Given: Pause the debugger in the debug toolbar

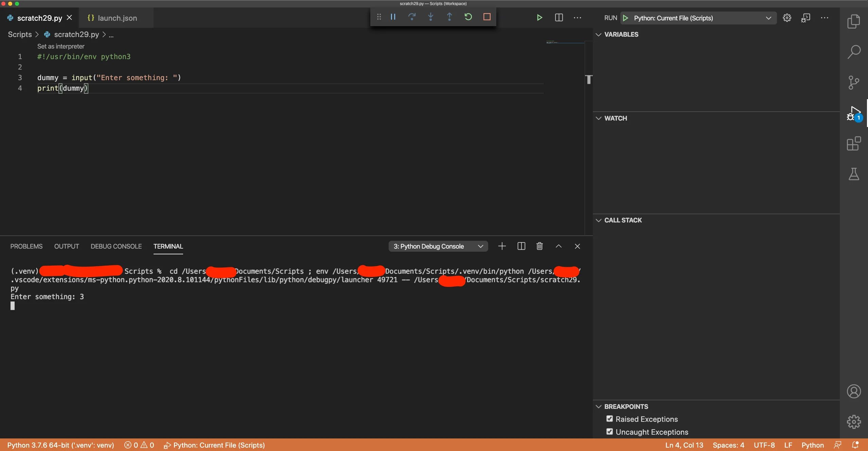Looking at the screenshot, I should (393, 17).
